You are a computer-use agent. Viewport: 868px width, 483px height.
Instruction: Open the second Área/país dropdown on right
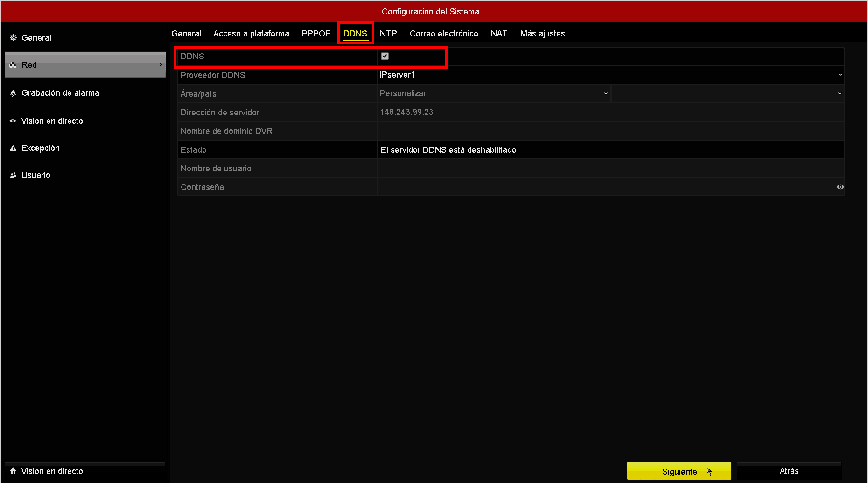[728, 93]
